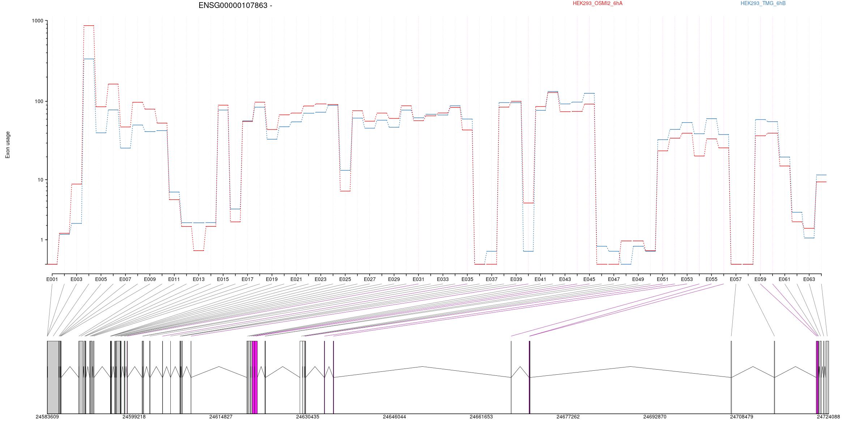Screen dimensions: 868x434
Task: Click genomic coordinate 24708479
Action: coord(741,417)
